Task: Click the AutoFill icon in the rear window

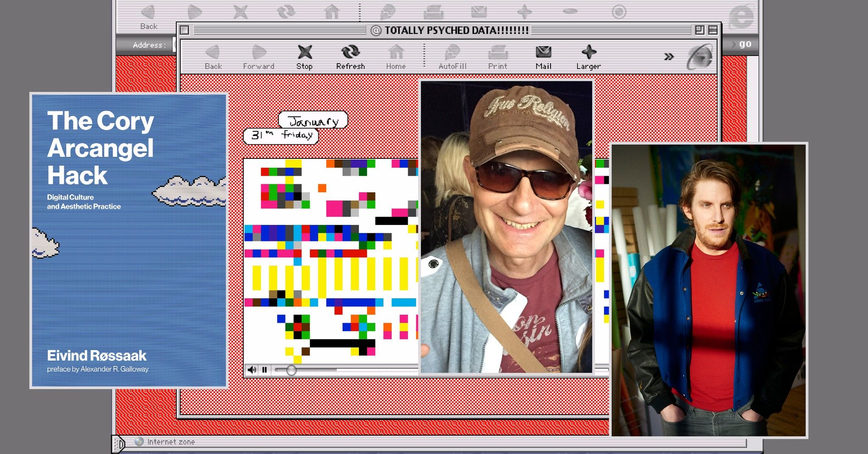Action: (x=387, y=12)
